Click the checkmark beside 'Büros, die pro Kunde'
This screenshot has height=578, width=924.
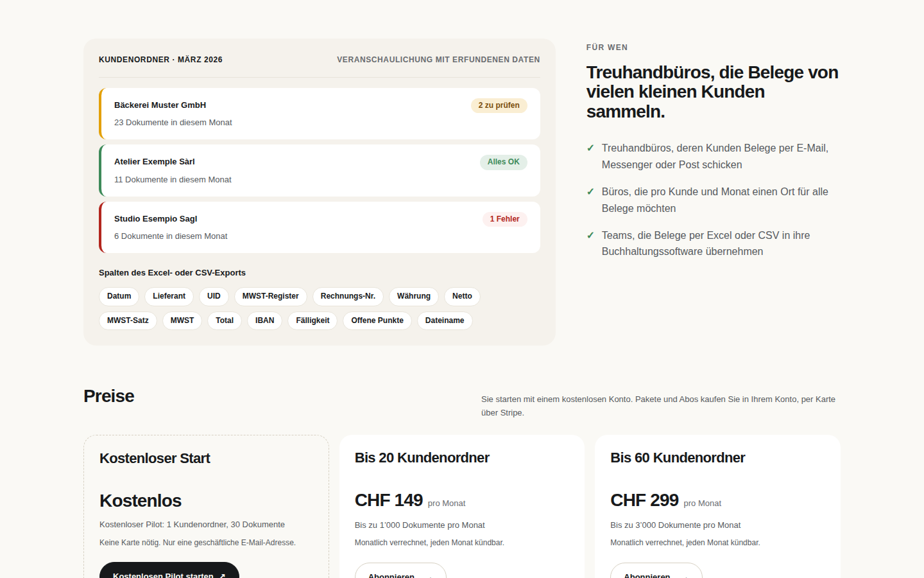pyautogui.click(x=590, y=192)
